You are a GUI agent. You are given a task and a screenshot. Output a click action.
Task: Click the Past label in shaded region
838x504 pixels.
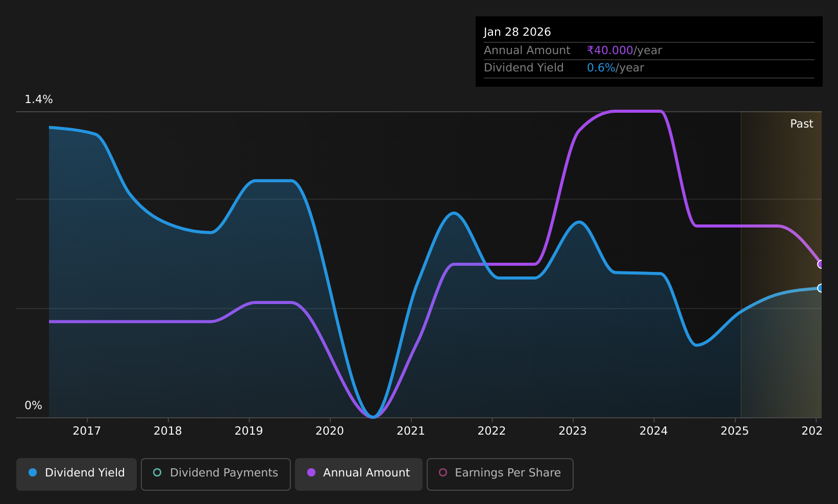tap(801, 124)
